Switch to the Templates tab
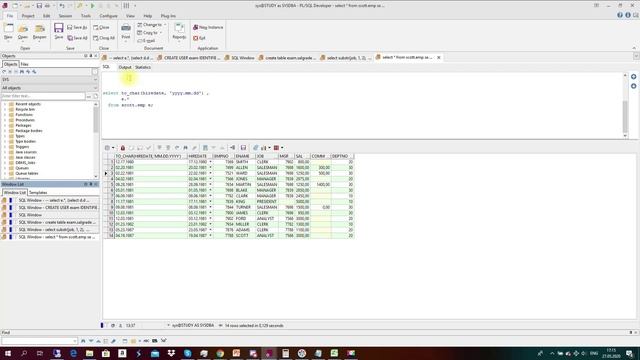640x360 pixels. (38, 192)
